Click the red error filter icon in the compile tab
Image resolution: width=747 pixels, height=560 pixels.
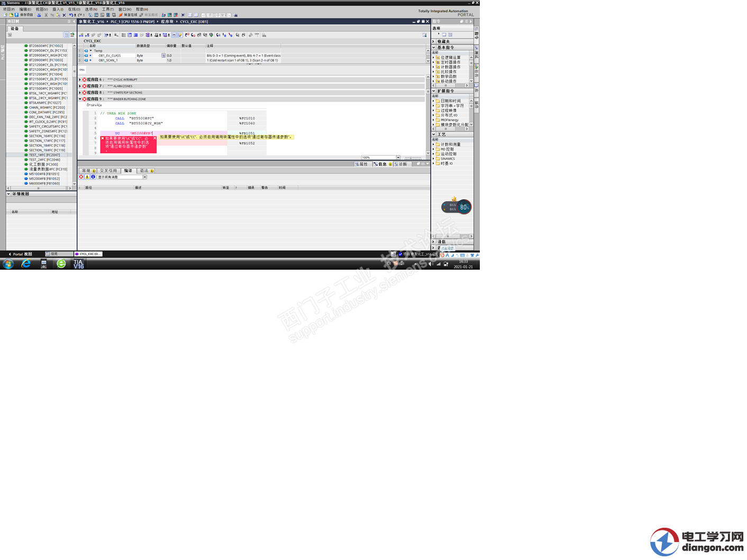coord(81,177)
